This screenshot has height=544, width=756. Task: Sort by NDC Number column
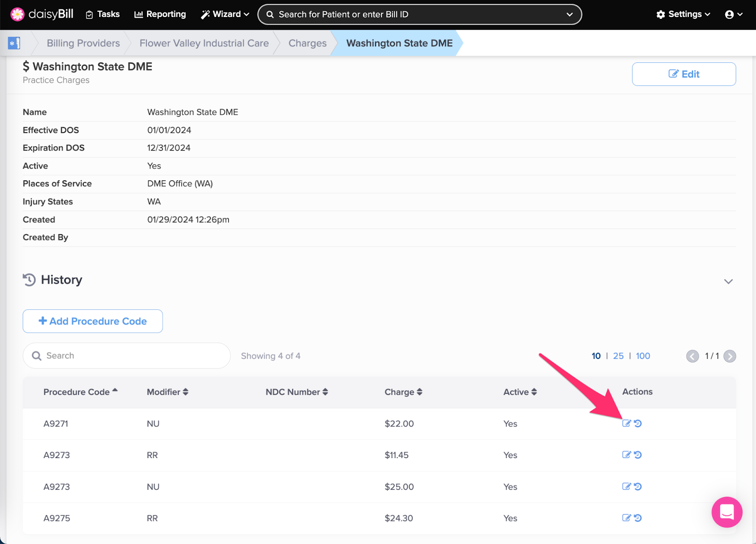297,392
